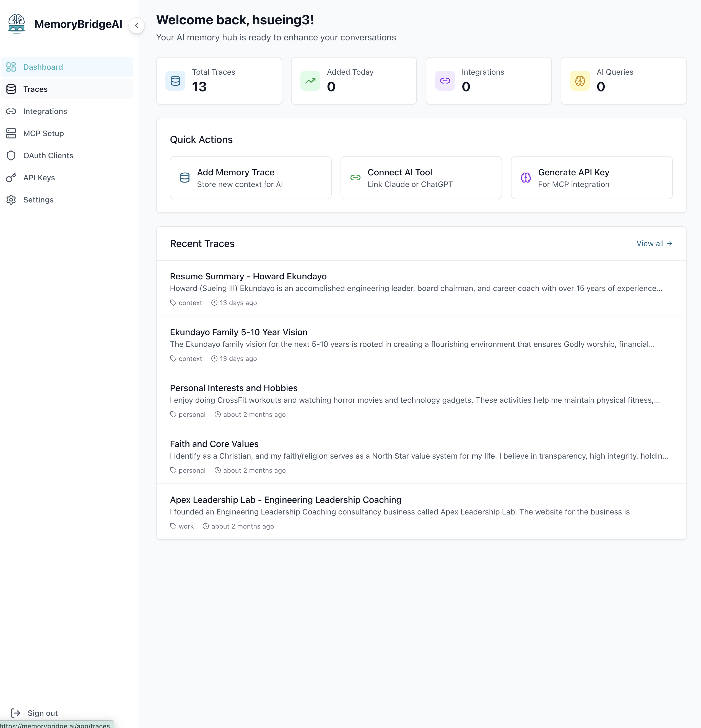The width and height of the screenshot is (701, 728).
Task: Click the OAuth Clients shield icon
Action: coord(11,155)
